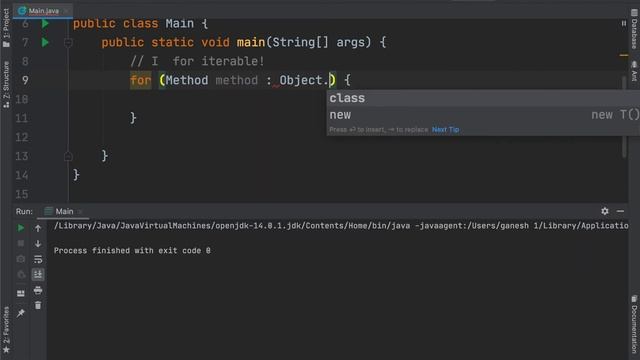The image size is (640, 360).
Task: Hide the Run tool window
Action: (x=620, y=211)
